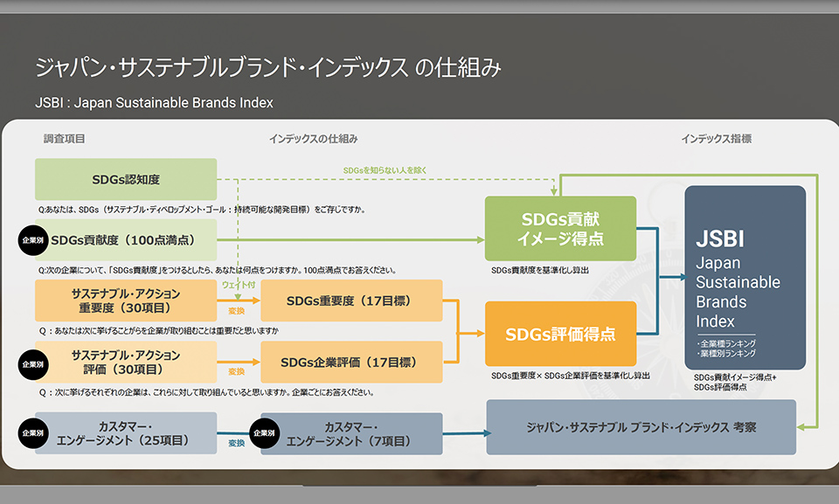Click the ジャパン・サステナブル ブランド・インデックス 考察 box

pyautogui.click(x=641, y=427)
